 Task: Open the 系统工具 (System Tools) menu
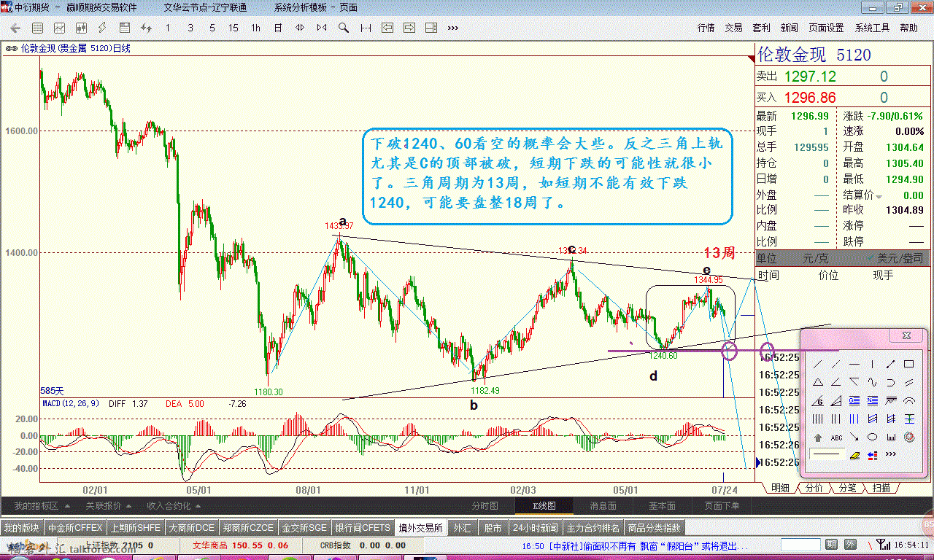[x=872, y=28]
